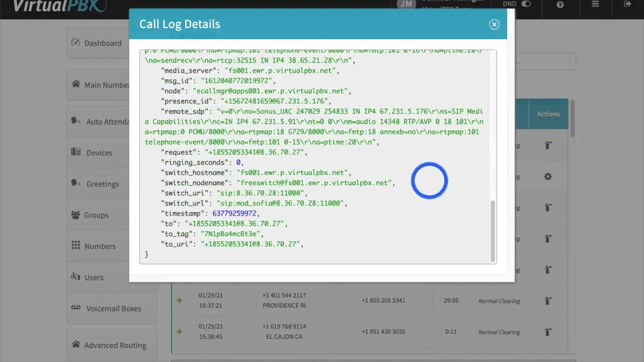Viewport: 644px width, 362px height.
Task: Click the "01/29/21 15:38:45" date cell
Action: 210,332
